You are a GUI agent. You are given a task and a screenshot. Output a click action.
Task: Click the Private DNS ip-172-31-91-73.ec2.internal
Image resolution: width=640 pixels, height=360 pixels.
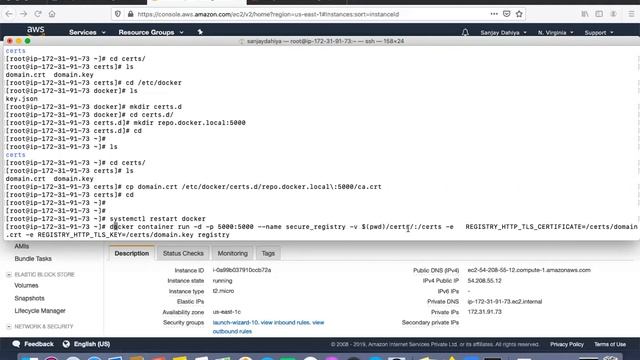(x=505, y=302)
